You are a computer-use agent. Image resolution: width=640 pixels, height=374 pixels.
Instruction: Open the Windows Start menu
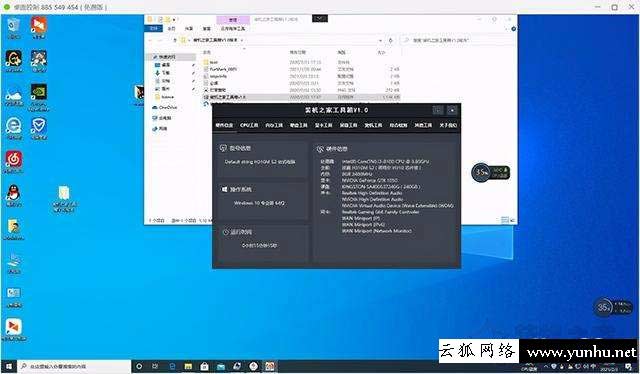9,366
